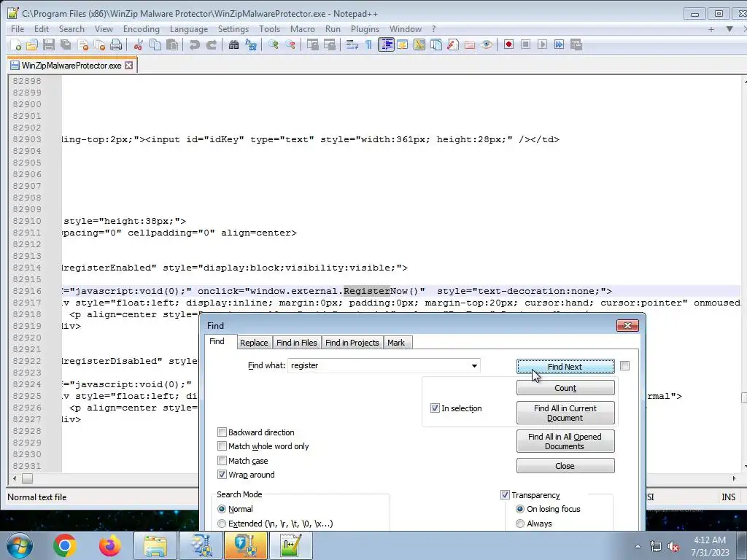747x560 pixels.
Task: Undo the last edit with the Undo icon
Action: coord(194,44)
